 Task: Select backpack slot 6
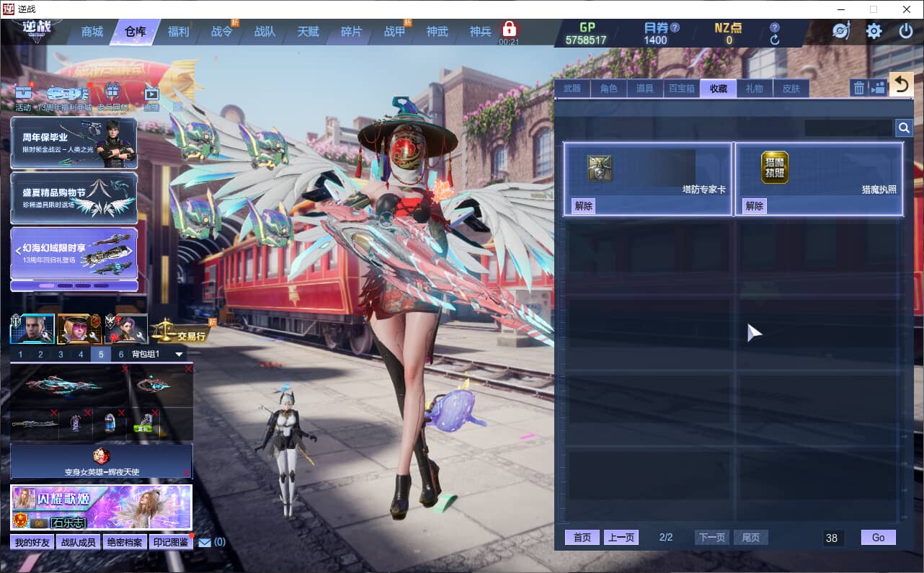coord(121,355)
